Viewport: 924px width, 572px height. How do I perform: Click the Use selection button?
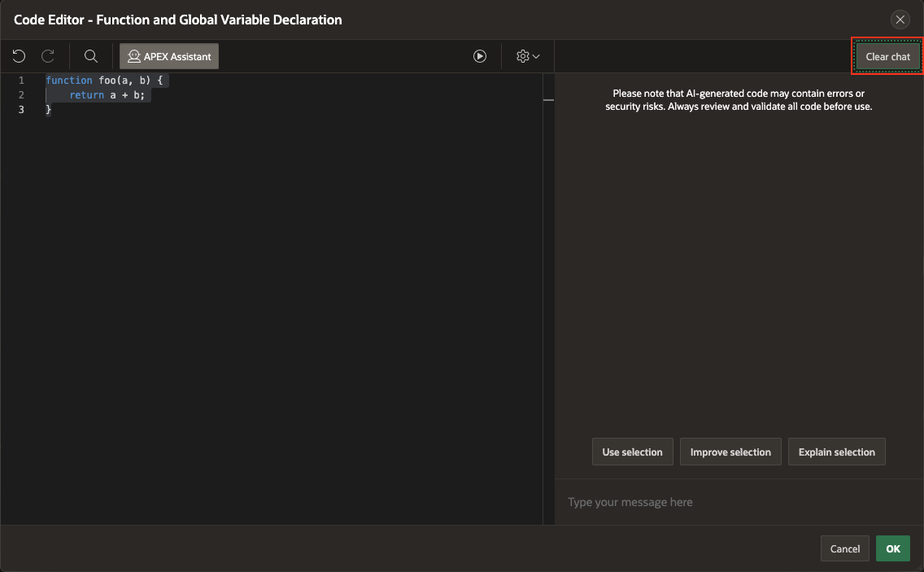pos(632,452)
